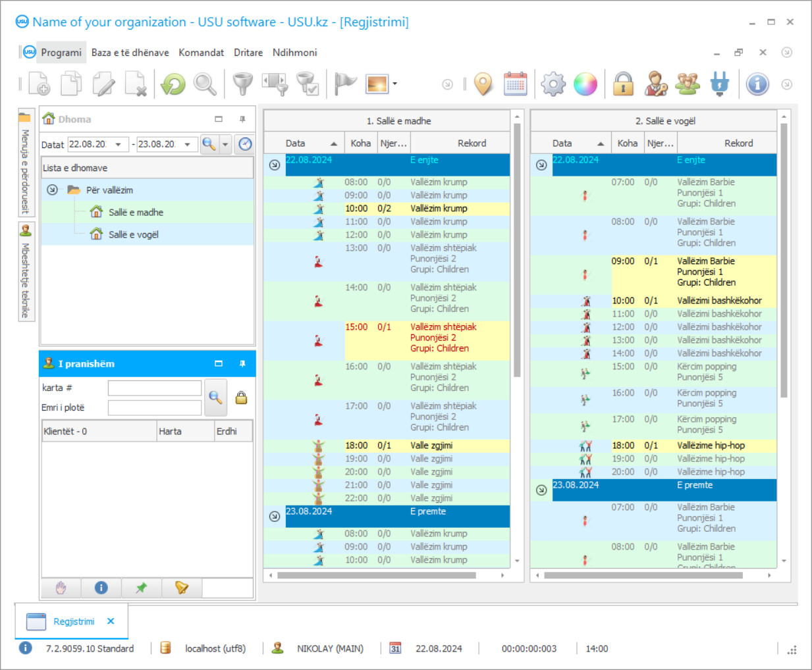The height and width of the screenshot is (670, 812).
Task: Open the Ndihmoni menu
Action: tap(294, 53)
